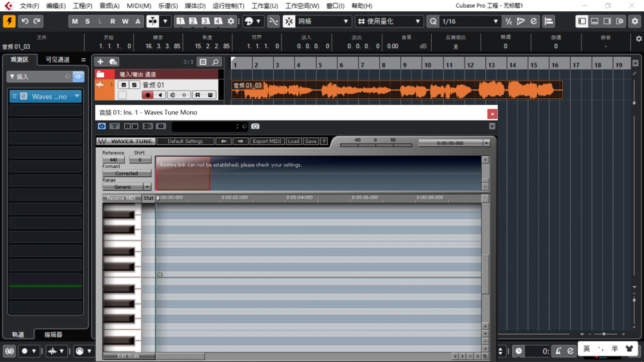Add a new track with plus icon

point(100,62)
